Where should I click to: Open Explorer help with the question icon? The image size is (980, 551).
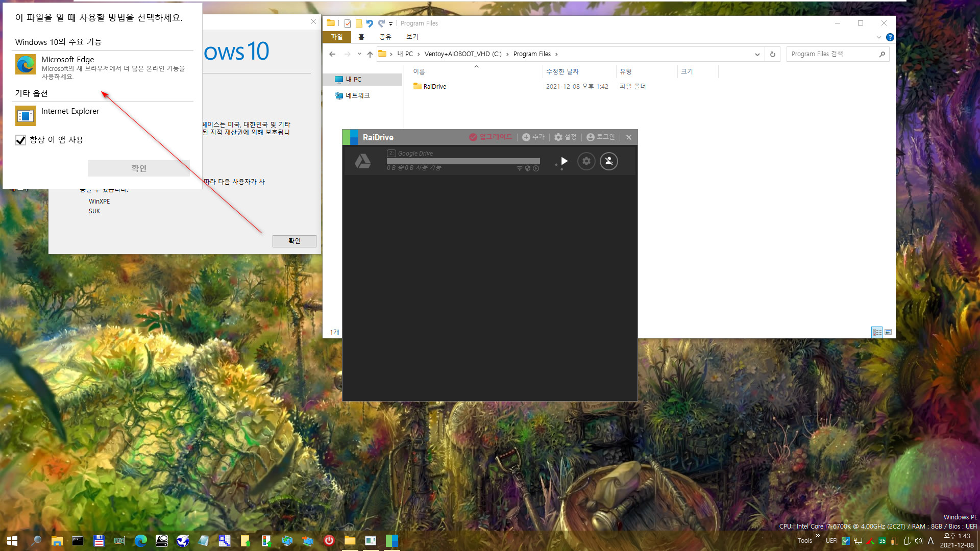pyautogui.click(x=890, y=37)
